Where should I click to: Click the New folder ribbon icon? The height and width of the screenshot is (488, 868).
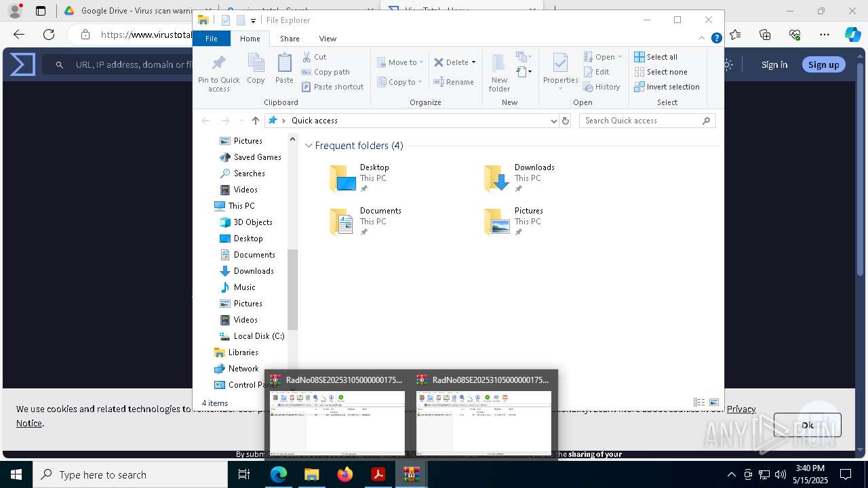pos(499,73)
